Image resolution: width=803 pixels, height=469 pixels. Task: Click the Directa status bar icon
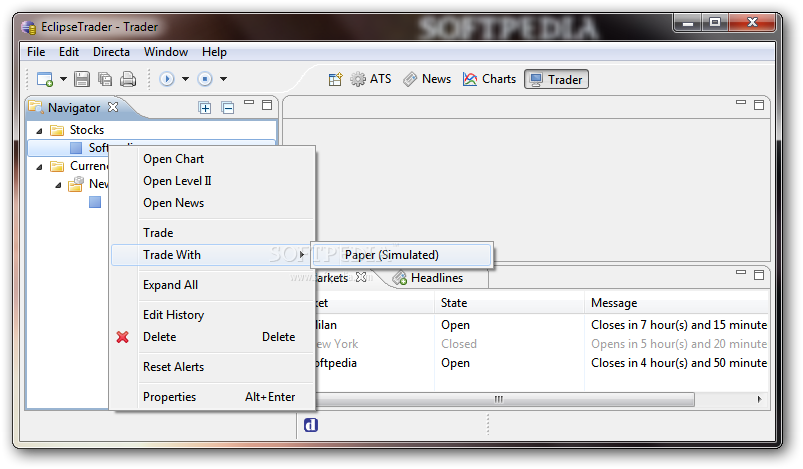(311, 425)
